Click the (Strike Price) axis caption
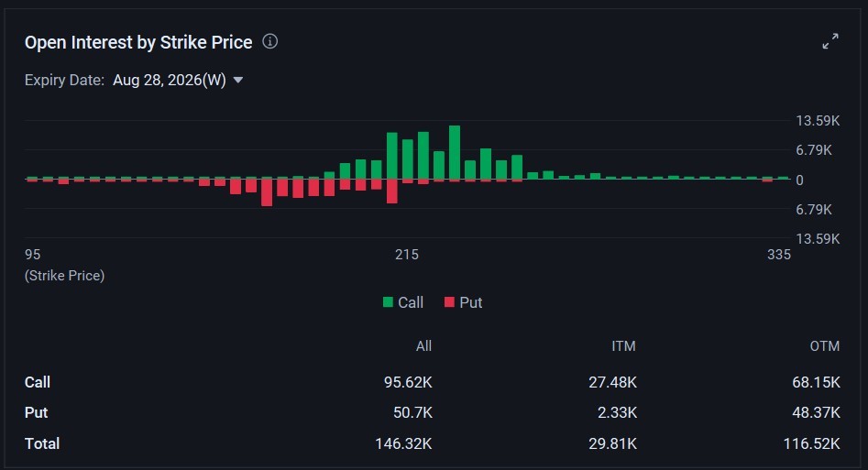 65,276
